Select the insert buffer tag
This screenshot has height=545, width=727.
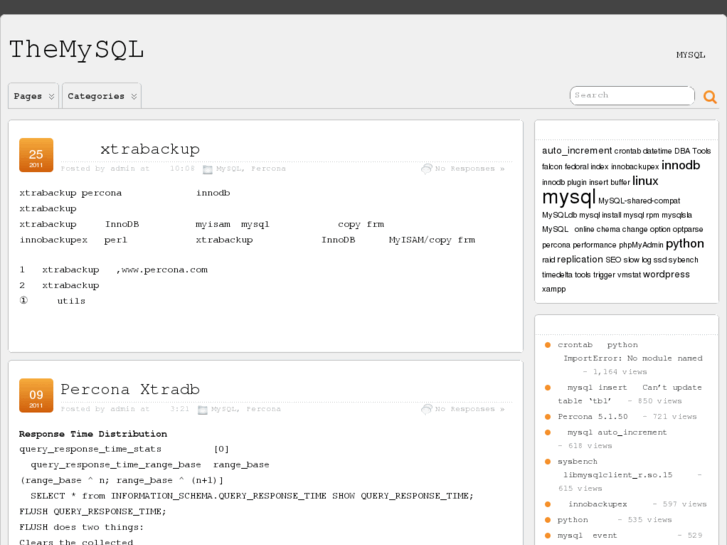[609, 182]
